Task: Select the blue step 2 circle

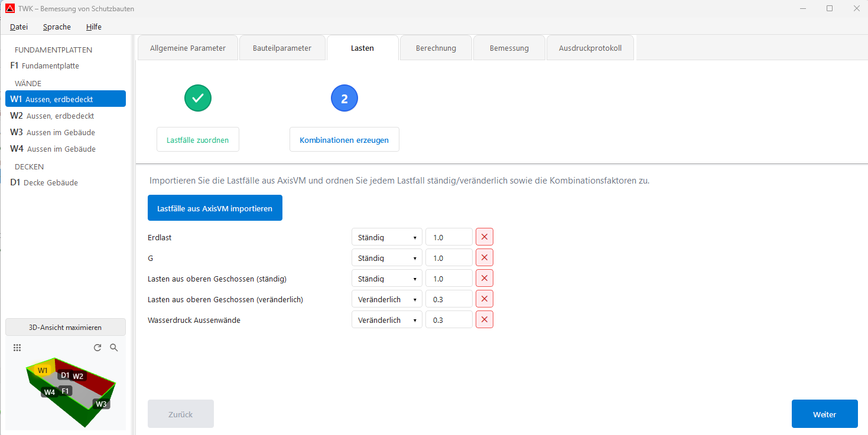Action: click(x=344, y=98)
